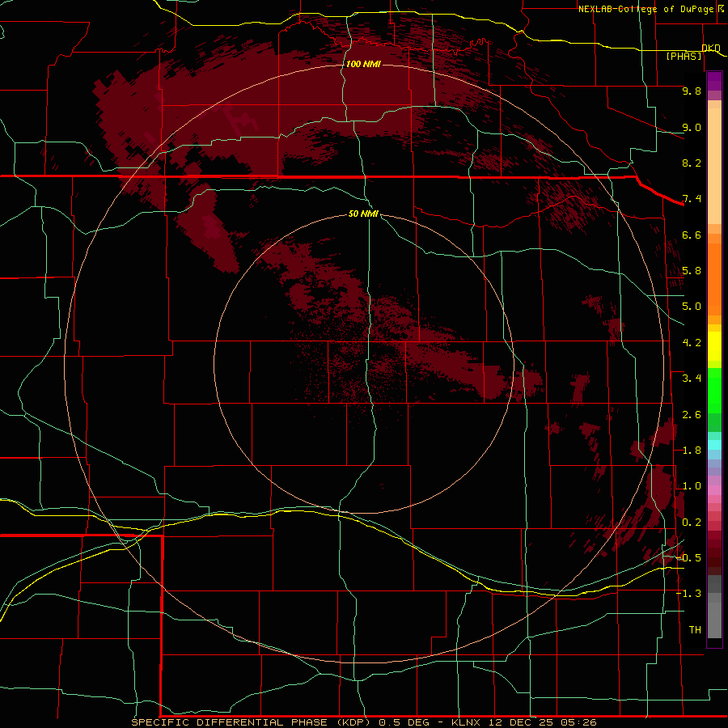Pick the cyan segment of the color bar

[x=714, y=445]
